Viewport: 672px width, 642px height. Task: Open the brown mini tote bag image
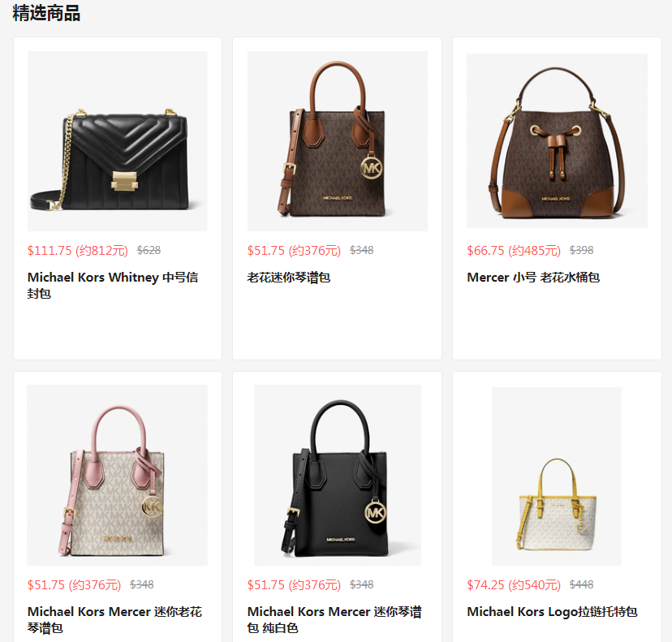(338, 141)
